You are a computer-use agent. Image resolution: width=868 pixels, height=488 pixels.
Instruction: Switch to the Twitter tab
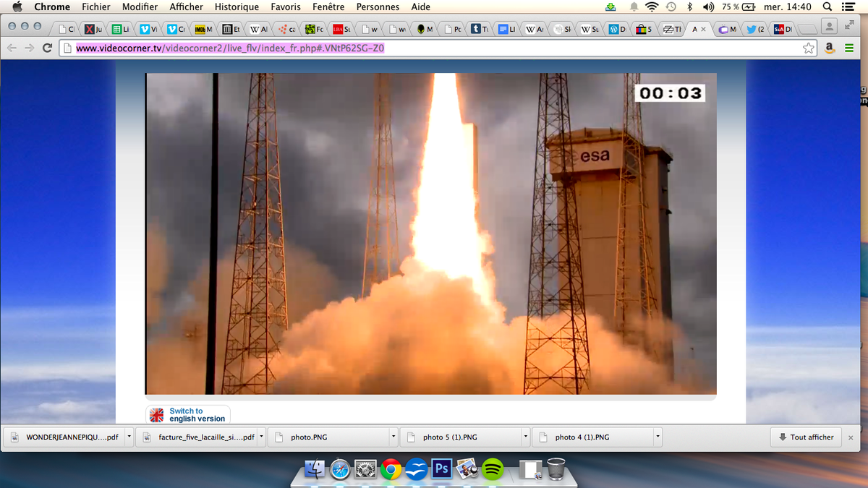(754, 29)
